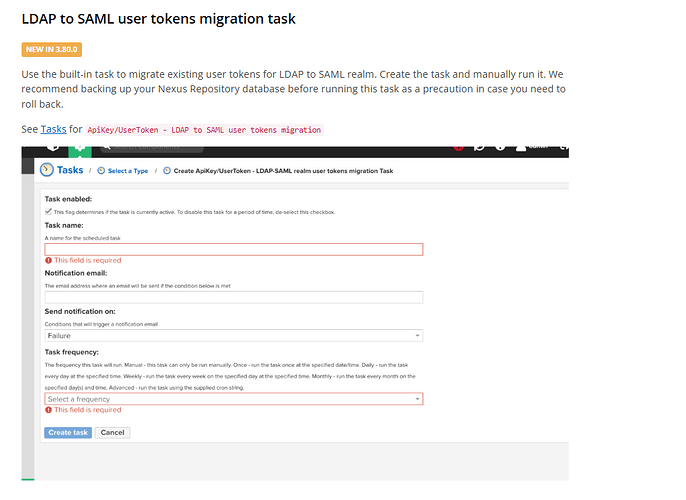The width and height of the screenshot is (686, 500).
Task: Click the Task frequency label
Action: [71, 352]
